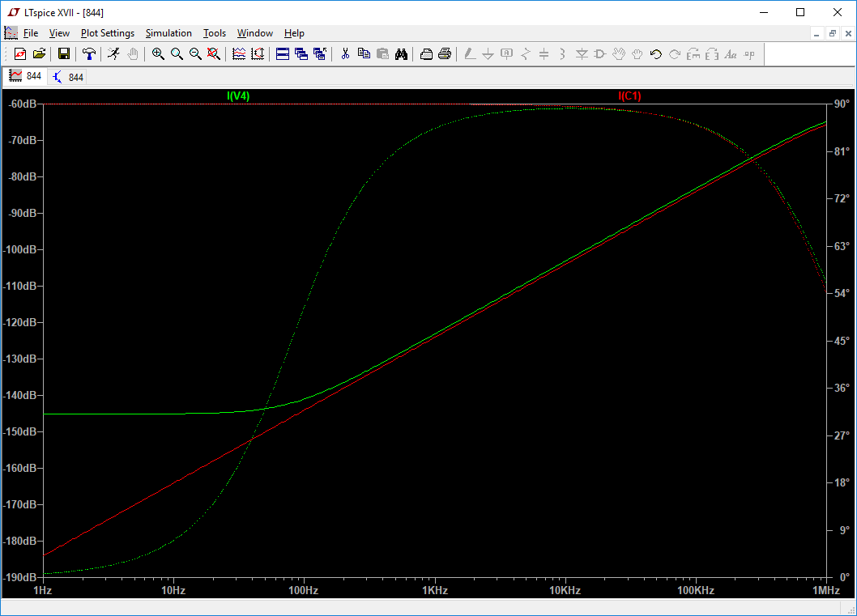Click the 10Hz axis label
Viewport: 857px width, 616px height.
(173, 590)
